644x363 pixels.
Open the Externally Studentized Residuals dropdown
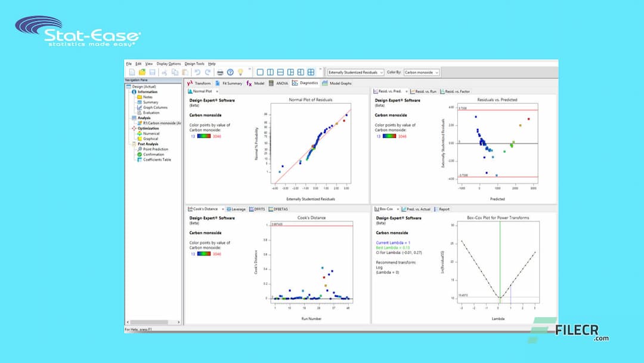pyautogui.click(x=382, y=72)
